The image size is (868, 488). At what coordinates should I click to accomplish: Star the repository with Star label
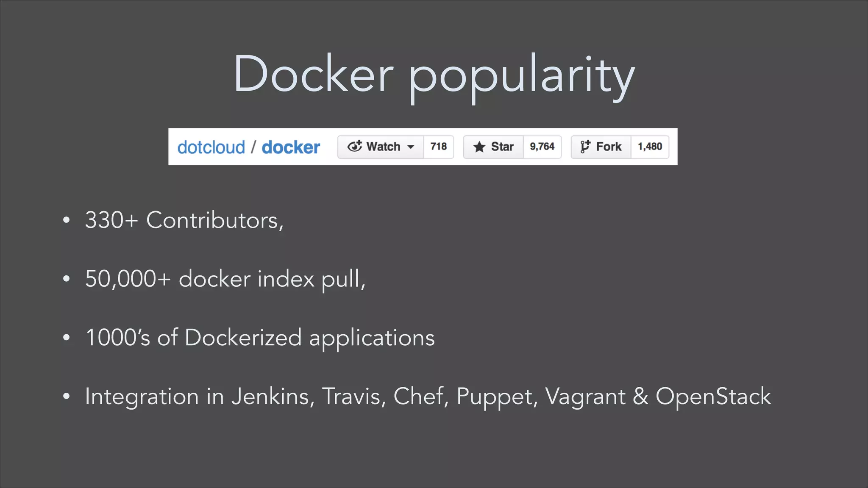(502, 147)
